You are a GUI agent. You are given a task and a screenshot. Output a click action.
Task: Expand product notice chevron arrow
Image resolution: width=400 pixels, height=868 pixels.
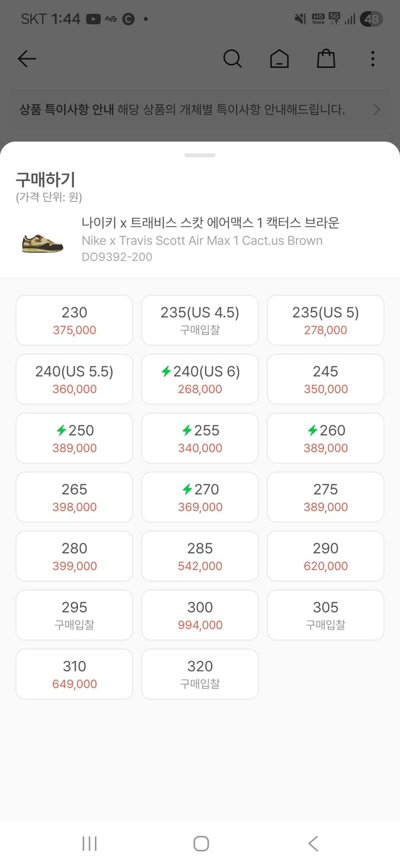click(x=377, y=109)
